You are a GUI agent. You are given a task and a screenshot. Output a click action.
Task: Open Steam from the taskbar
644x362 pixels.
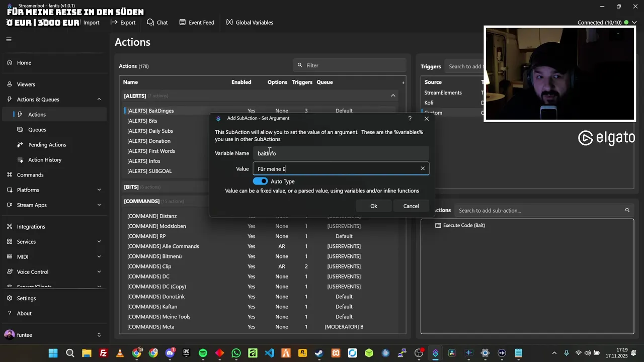click(319, 353)
